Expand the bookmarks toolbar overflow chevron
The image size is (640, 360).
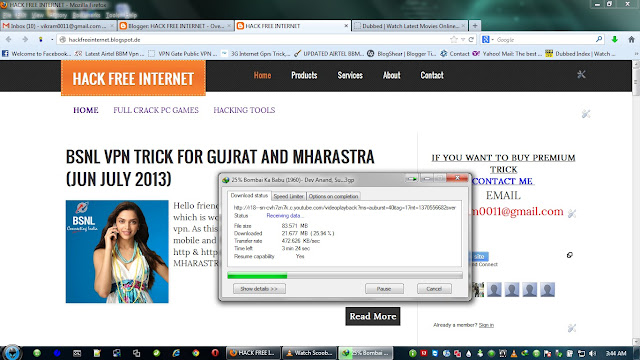[636, 53]
